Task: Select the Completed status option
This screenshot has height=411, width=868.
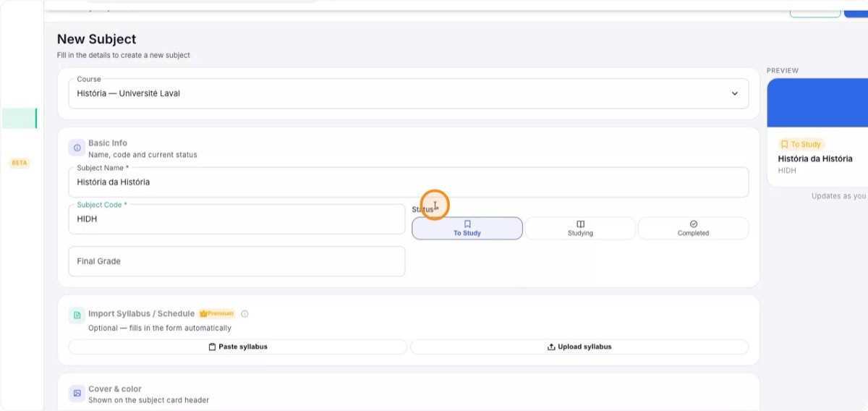Action: pos(693,228)
